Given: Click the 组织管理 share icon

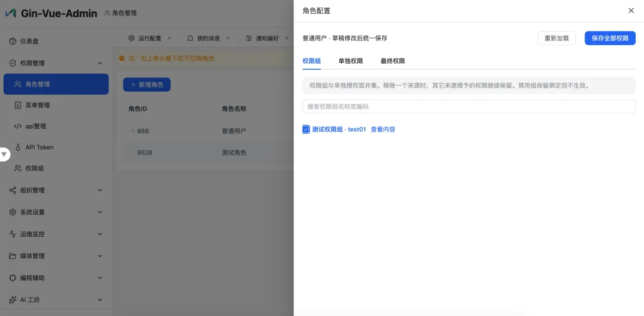Looking at the screenshot, I should [13, 190].
